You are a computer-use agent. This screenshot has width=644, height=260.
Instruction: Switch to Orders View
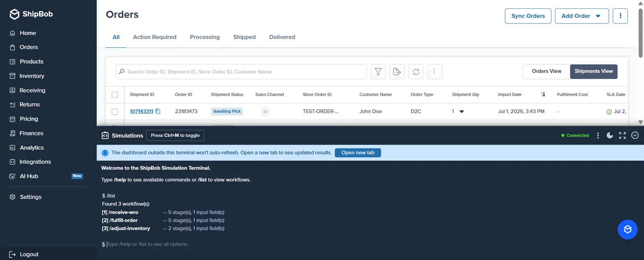coord(547,71)
